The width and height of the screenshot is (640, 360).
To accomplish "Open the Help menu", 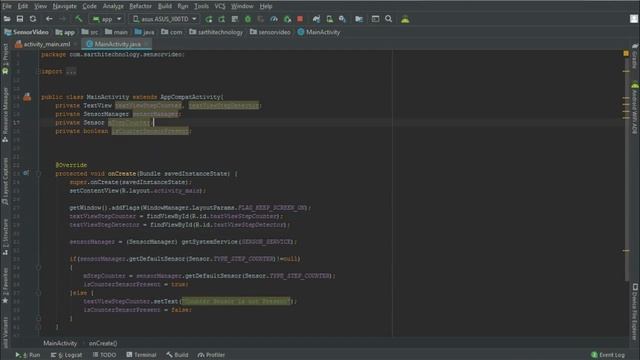I will [x=266, y=6].
